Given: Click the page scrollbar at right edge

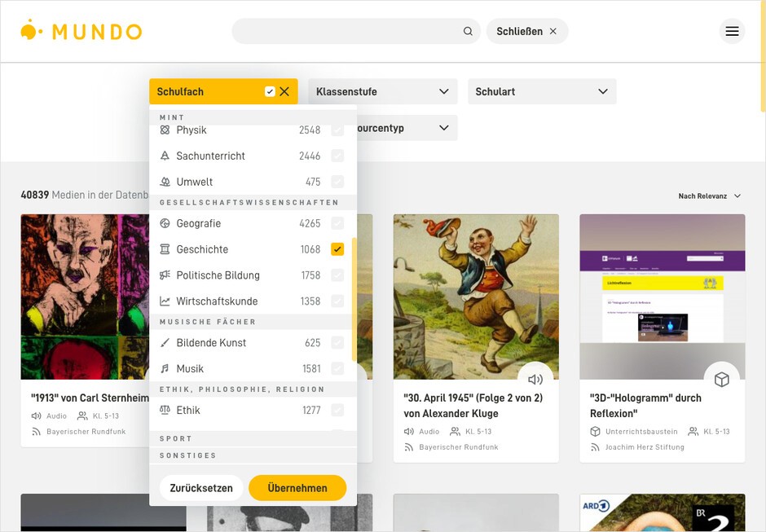Looking at the screenshot, I should click(763, 56).
